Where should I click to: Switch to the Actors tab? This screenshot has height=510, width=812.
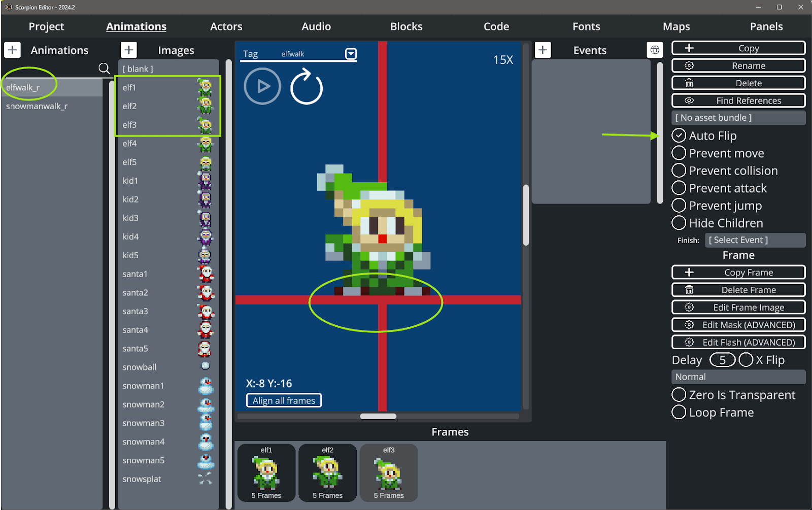pos(226,26)
